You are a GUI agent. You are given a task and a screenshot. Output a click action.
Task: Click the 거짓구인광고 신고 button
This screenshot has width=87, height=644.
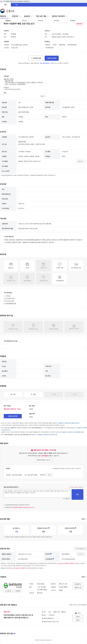click(x=80, y=548)
